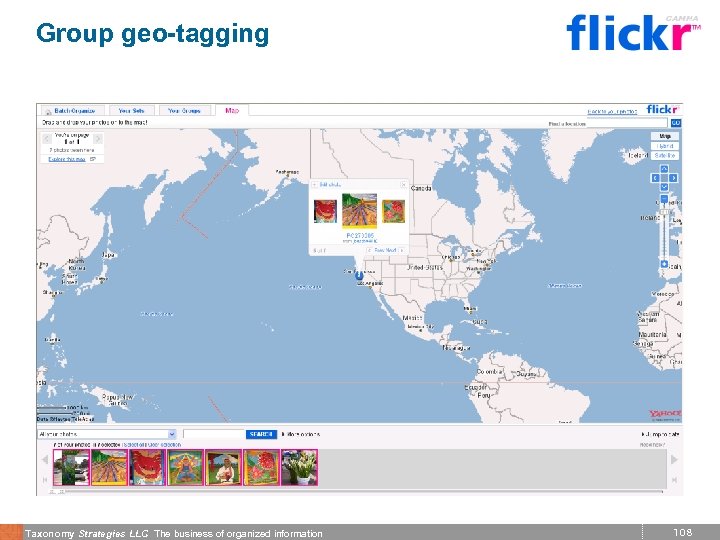Focus the Find a location input field

(627, 123)
